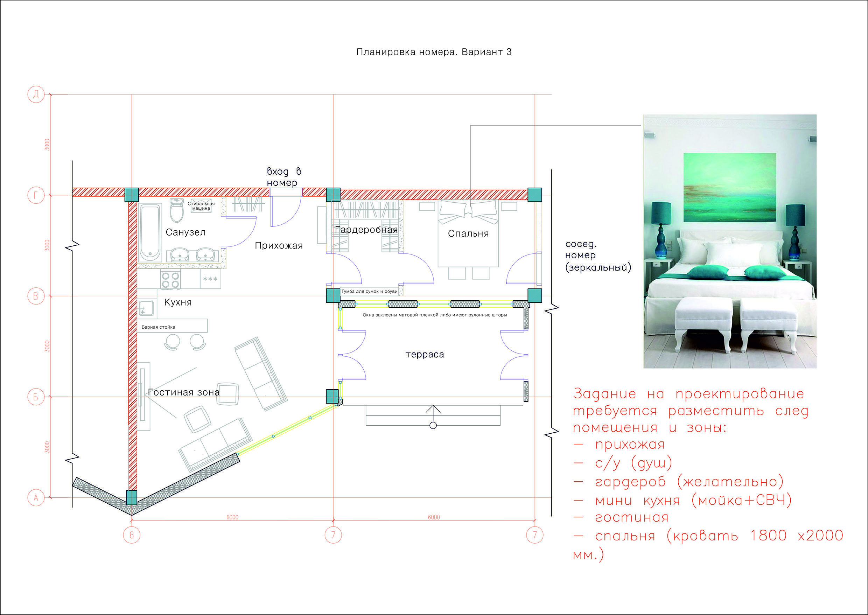Viewport: 868px width, 615px height.
Task: Click the axis marker circle 6
Action: point(131,535)
